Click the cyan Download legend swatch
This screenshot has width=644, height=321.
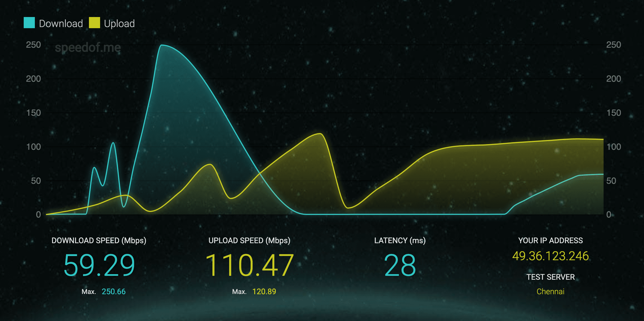point(29,23)
